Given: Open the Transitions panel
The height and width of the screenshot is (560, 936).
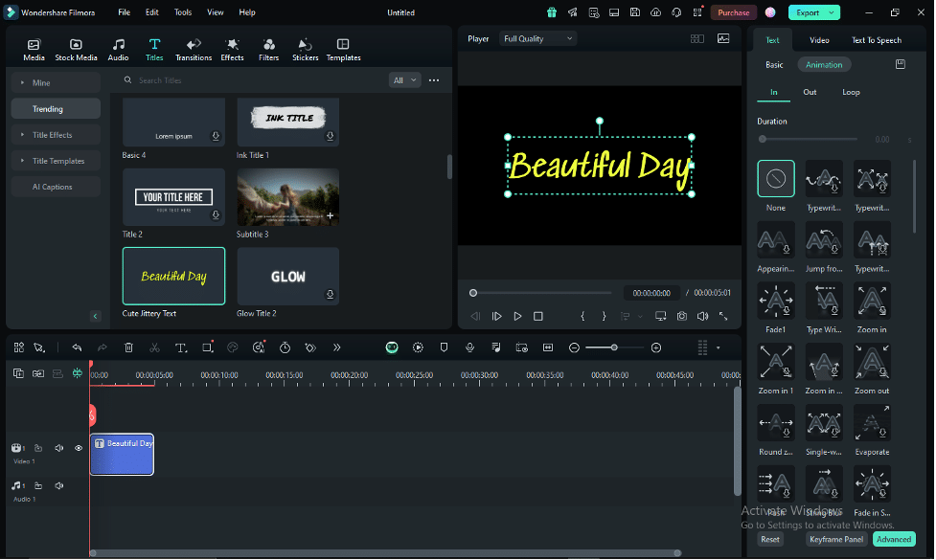Looking at the screenshot, I should point(194,48).
